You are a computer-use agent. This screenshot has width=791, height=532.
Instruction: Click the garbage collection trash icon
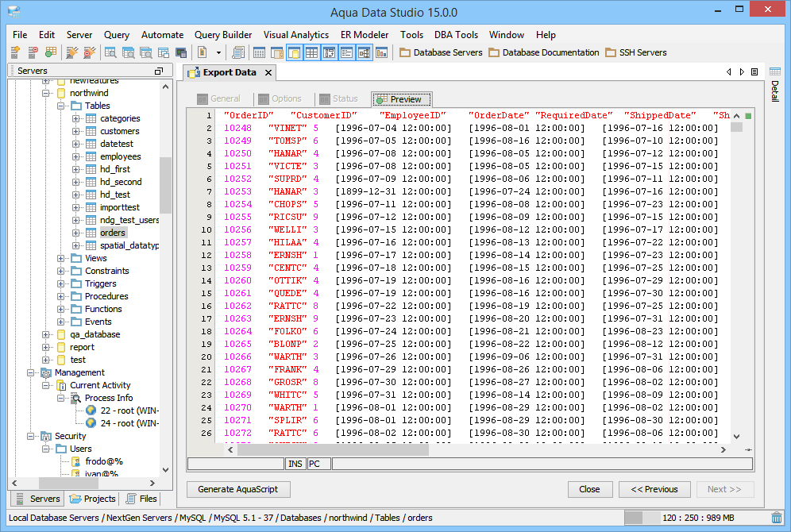[x=777, y=518]
